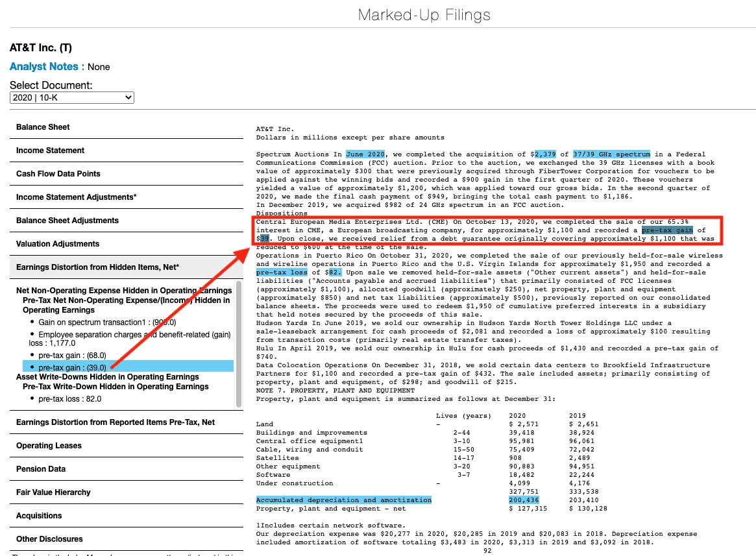Open the Fair Value Hierarchy section

(127, 492)
